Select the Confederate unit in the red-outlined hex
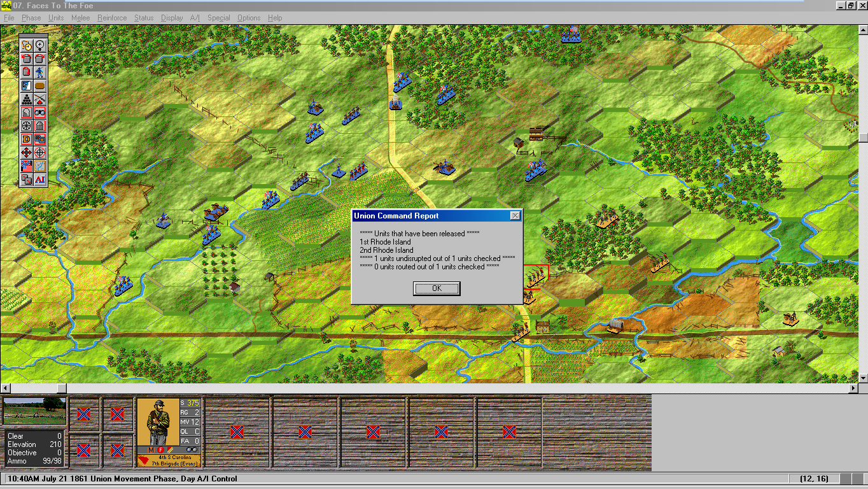Viewport: 868px width, 489px height. tap(536, 276)
